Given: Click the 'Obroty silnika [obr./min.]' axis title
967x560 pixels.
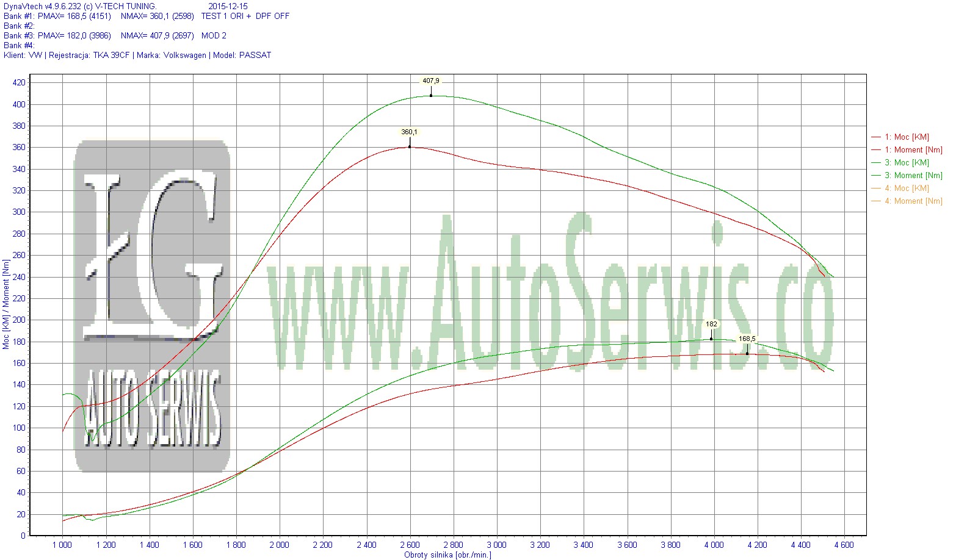Looking at the screenshot, I should 447,555.
